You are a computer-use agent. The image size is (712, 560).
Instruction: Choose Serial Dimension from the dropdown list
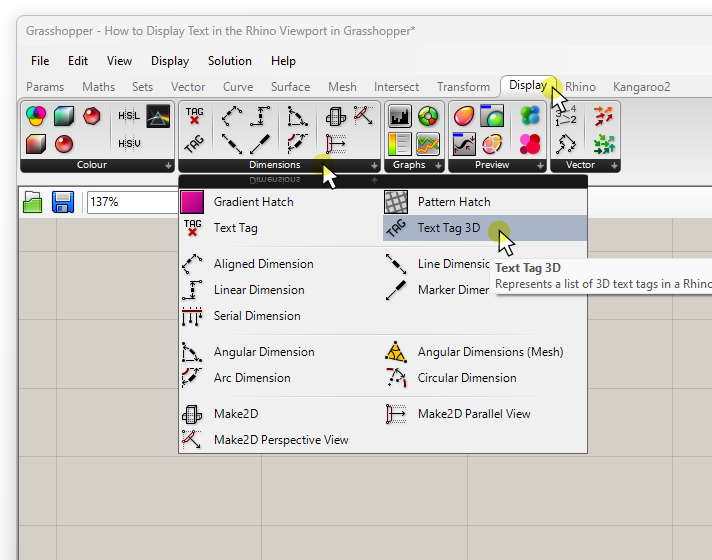pyautogui.click(x=281, y=316)
